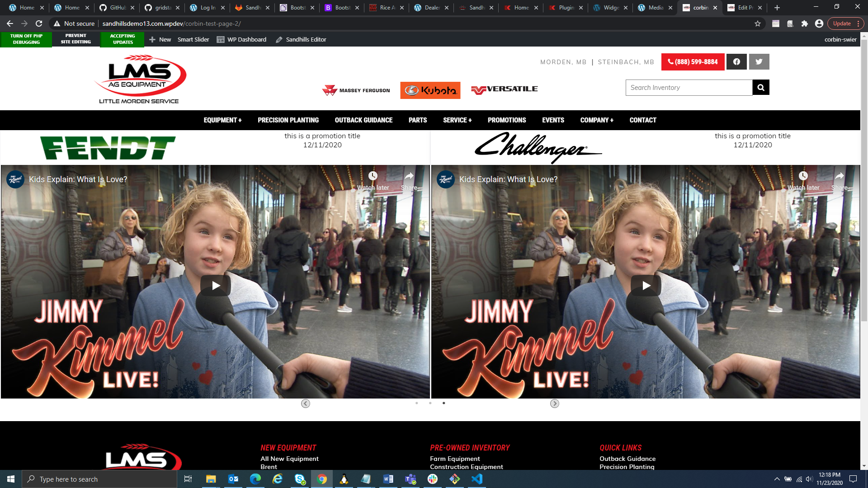Click the inventory search magnifier button
This screenshot has height=488, width=868.
(761, 88)
